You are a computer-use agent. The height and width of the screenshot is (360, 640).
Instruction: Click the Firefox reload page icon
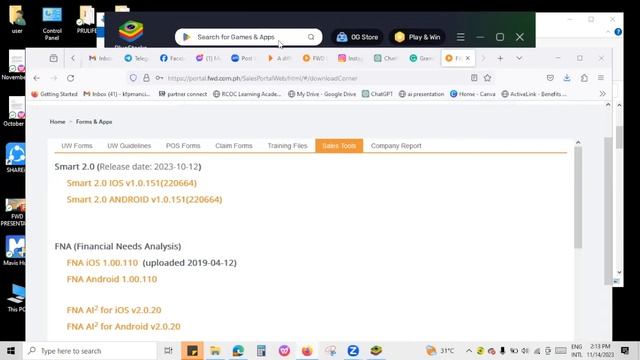(71, 78)
